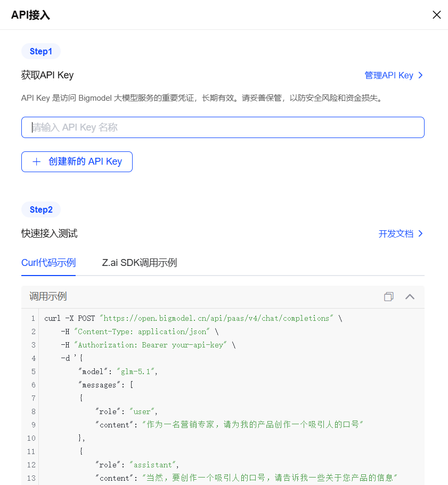
Task: Click the "messages": [ line
Action: 105,385
